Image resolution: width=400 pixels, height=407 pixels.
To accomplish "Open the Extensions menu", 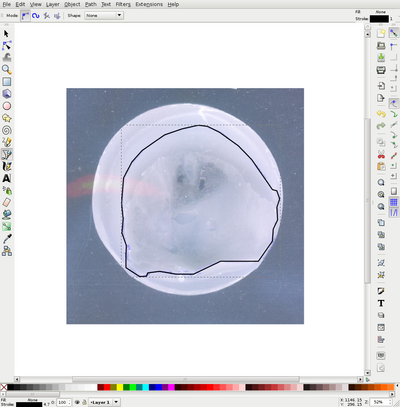I will click(149, 4).
